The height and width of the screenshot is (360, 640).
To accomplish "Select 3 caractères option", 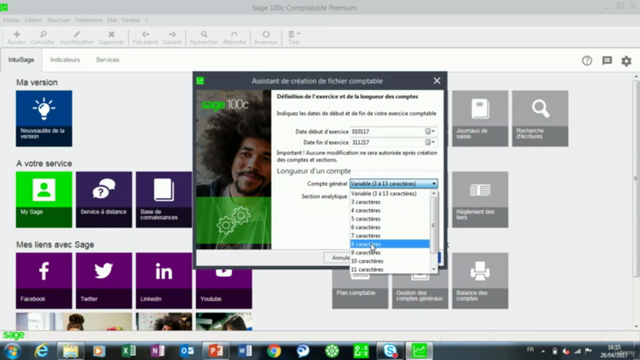I will 390,202.
